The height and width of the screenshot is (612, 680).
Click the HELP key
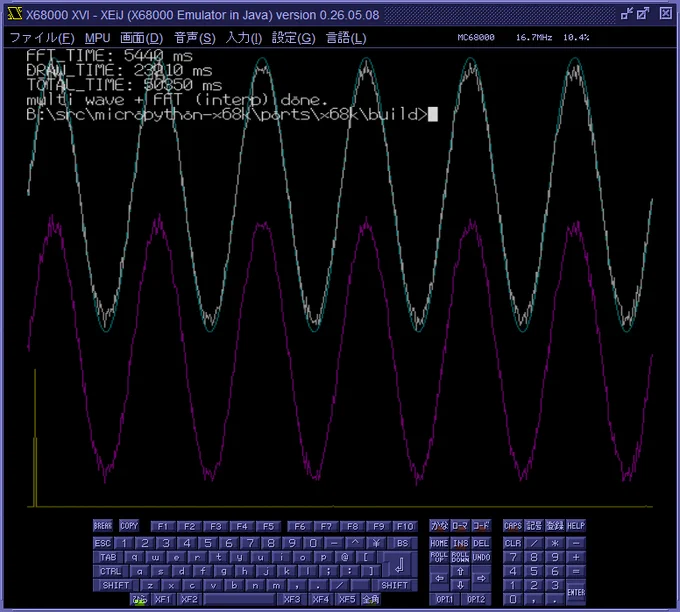coord(576,526)
